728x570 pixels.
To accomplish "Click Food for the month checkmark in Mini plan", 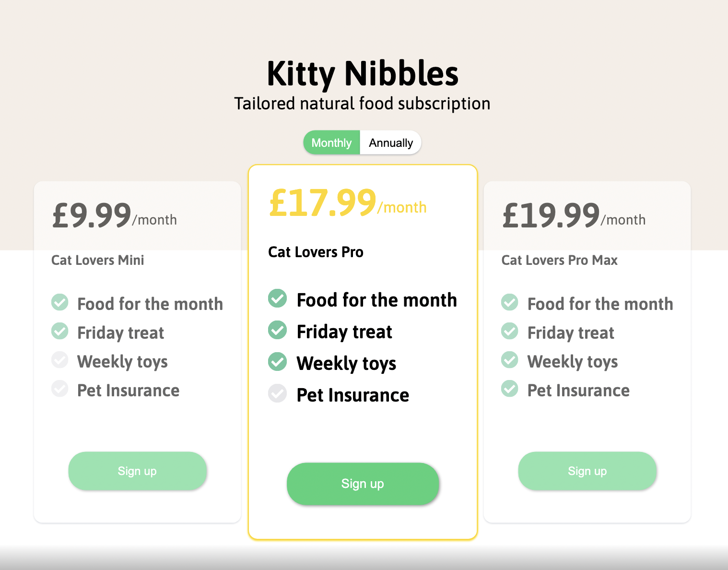I will [60, 302].
